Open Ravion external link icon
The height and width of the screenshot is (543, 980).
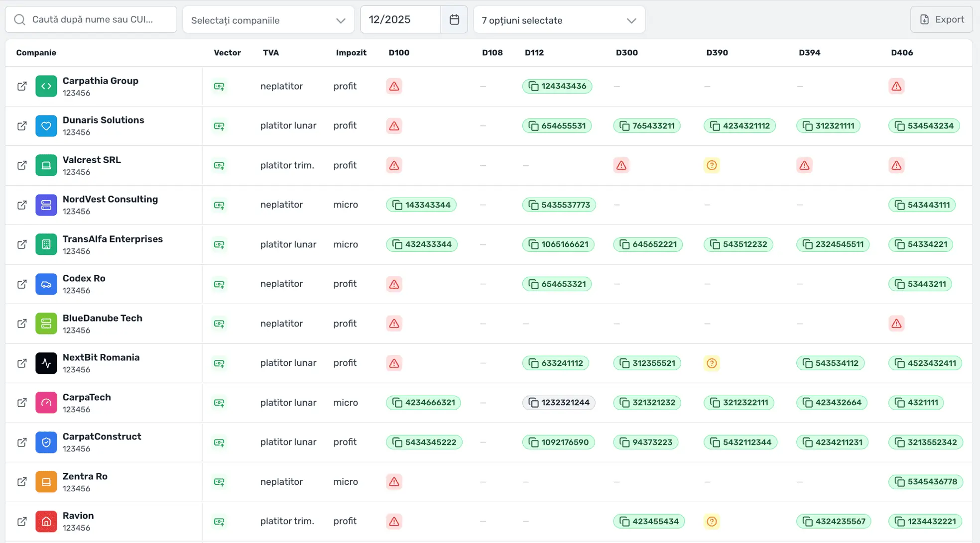point(22,521)
